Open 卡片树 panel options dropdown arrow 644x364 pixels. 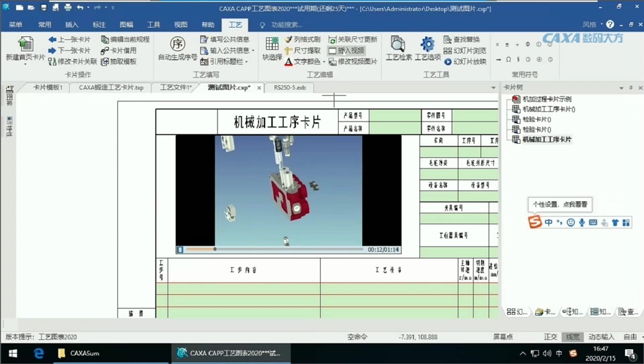[621, 87]
